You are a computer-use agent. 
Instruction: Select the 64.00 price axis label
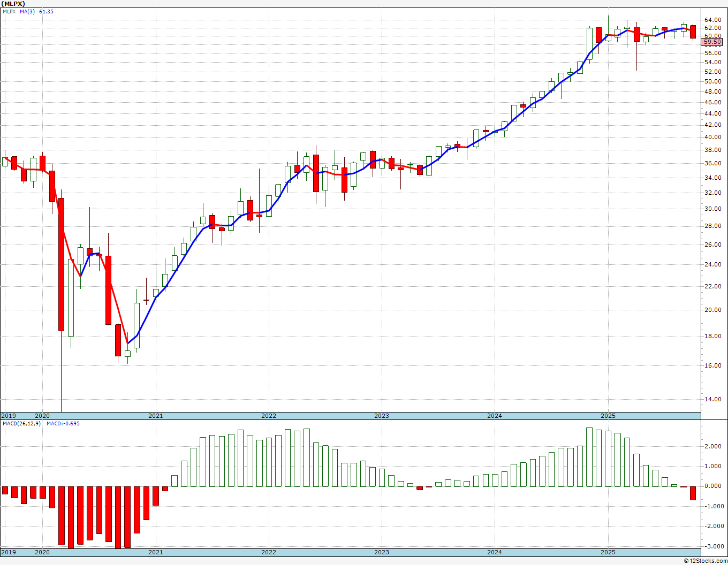[x=712, y=20]
